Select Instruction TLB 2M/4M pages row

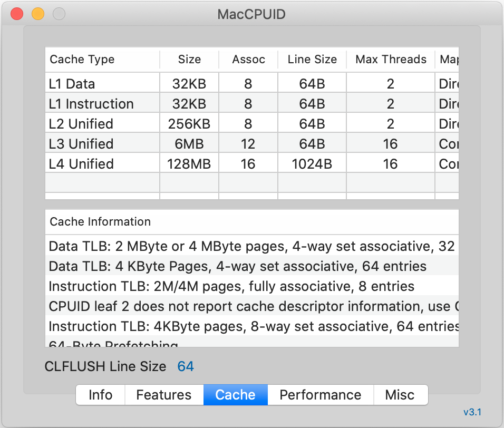pos(252,286)
